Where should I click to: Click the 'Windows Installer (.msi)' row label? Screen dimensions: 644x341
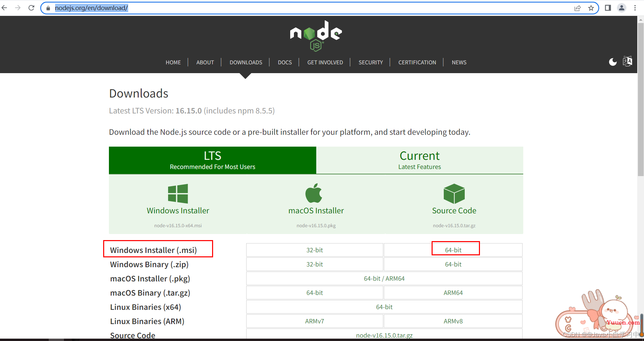coord(153,250)
